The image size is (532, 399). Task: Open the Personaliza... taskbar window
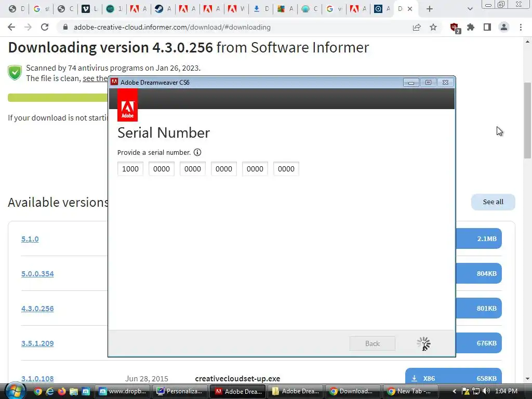click(x=180, y=391)
